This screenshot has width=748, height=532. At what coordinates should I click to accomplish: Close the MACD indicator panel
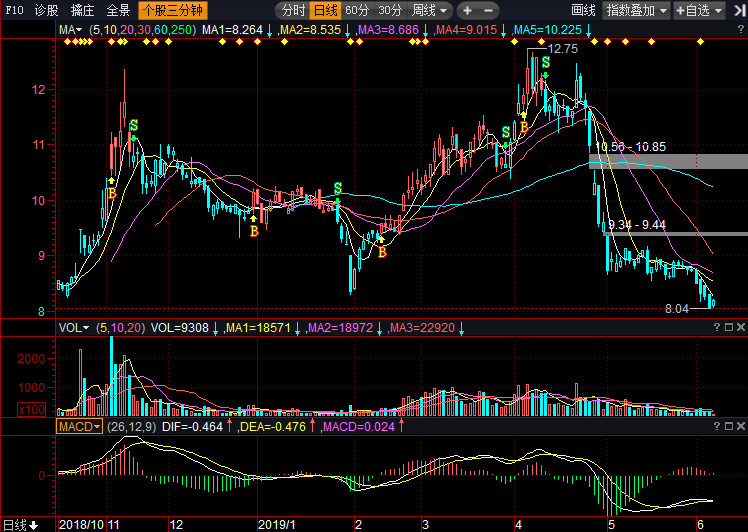pos(739,427)
